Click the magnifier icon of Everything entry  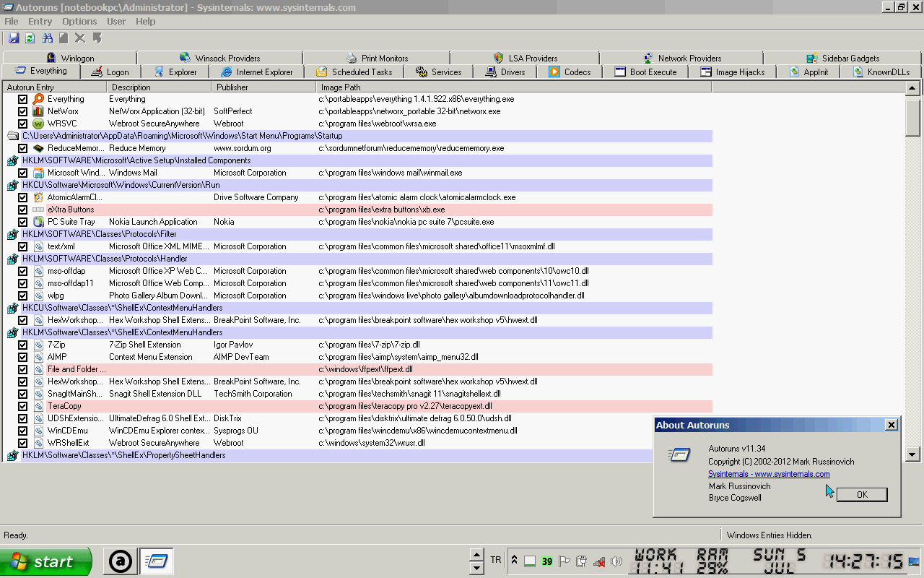(x=39, y=99)
